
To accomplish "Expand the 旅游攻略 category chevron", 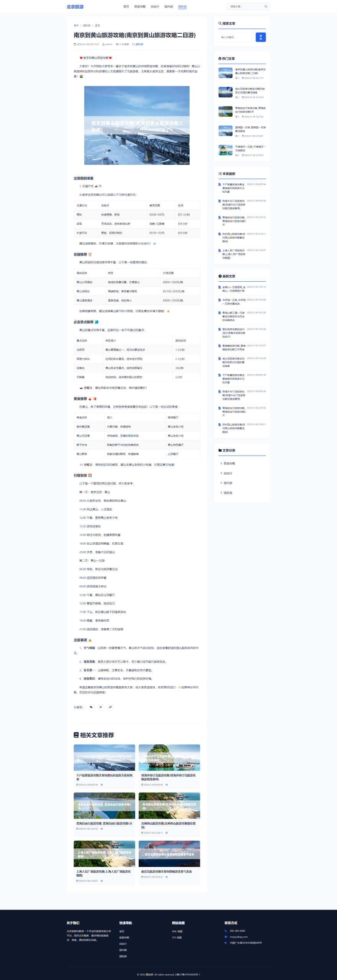I will [221, 464].
